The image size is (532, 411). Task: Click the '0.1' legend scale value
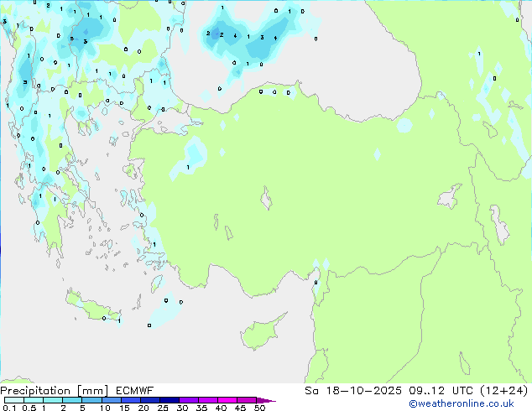click(x=9, y=408)
